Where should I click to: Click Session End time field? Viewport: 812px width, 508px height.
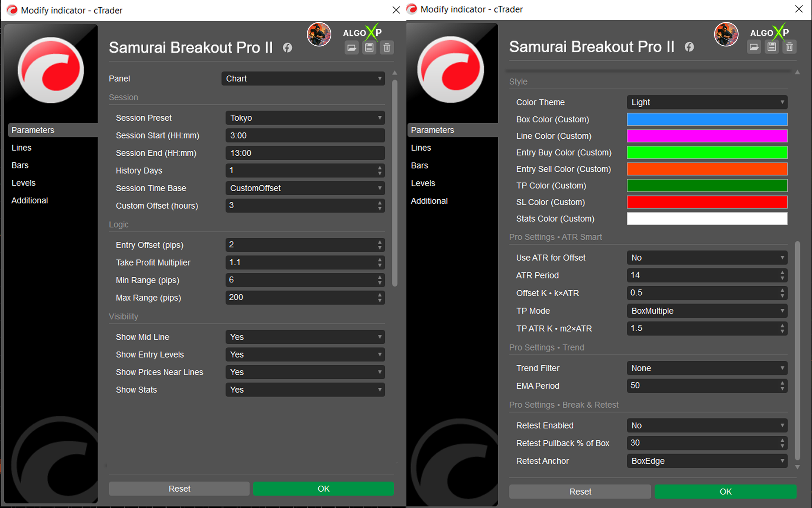point(305,153)
